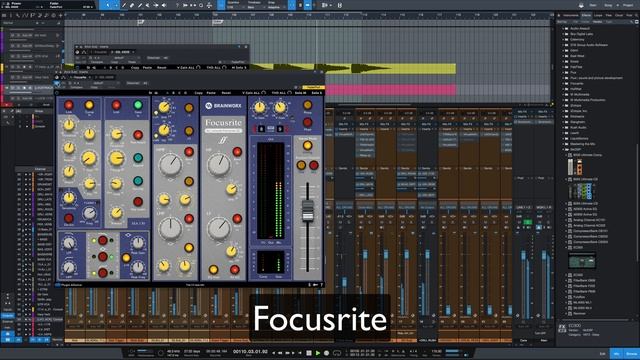640x360 pixels.
Task: Click the Project button at the top right
Action: point(628,5)
